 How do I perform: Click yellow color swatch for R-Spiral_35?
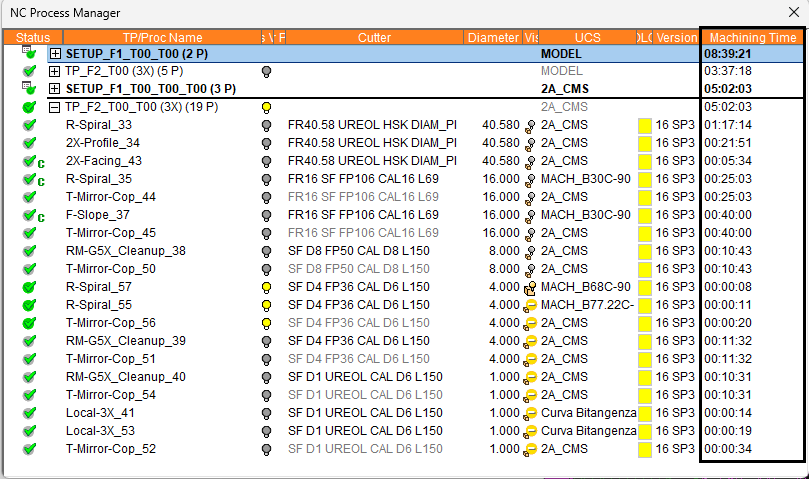645,179
